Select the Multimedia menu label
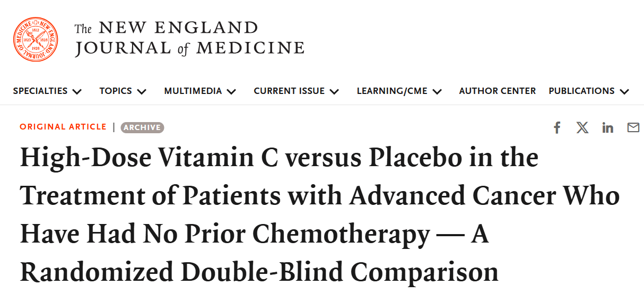The height and width of the screenshot is (293, 644). pos(193,91)
